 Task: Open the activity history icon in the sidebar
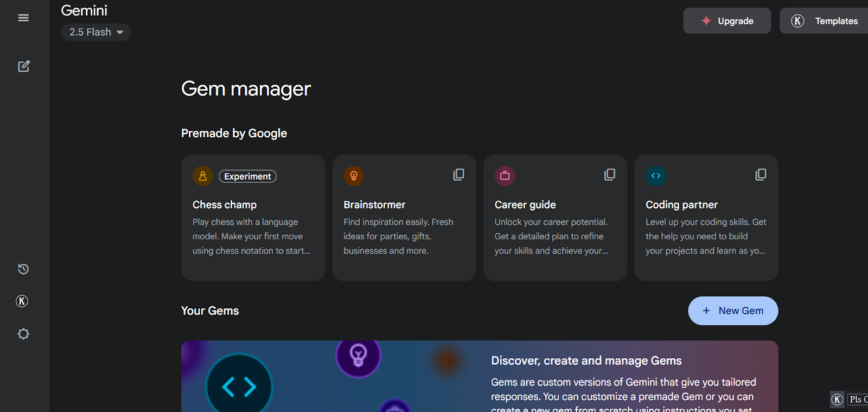click(x=23, y=269)
